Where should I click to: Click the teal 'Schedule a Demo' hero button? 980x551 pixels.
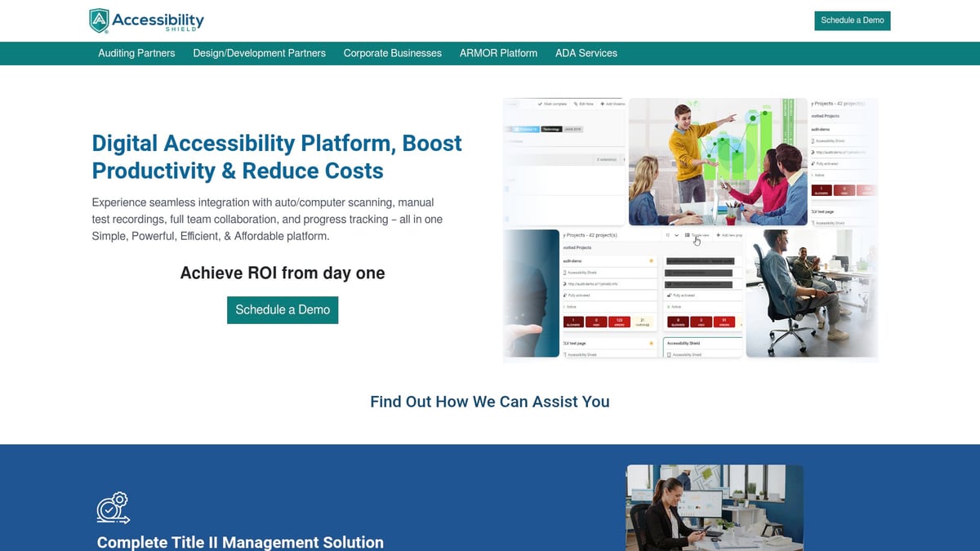283,310
